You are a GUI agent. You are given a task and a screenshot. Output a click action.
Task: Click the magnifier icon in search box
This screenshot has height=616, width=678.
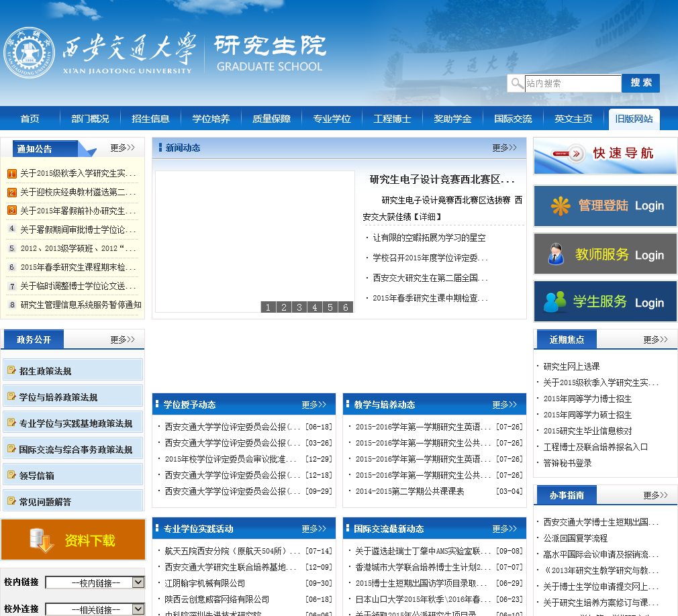(x=517, y=83)
